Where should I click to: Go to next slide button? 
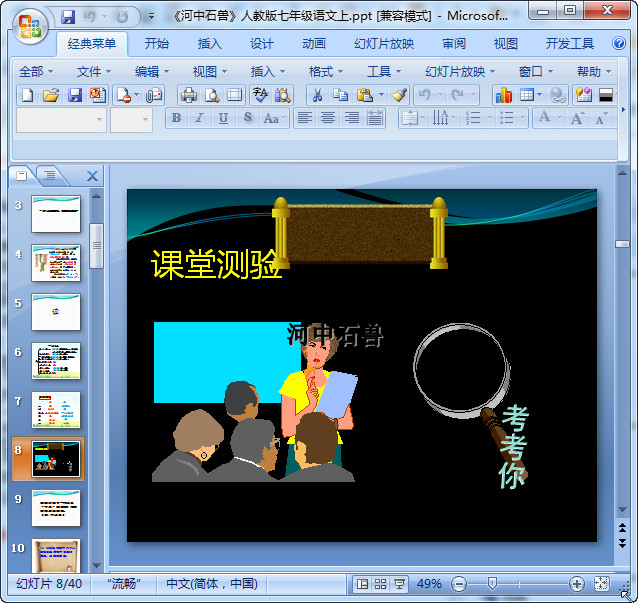tap(623, 543)
